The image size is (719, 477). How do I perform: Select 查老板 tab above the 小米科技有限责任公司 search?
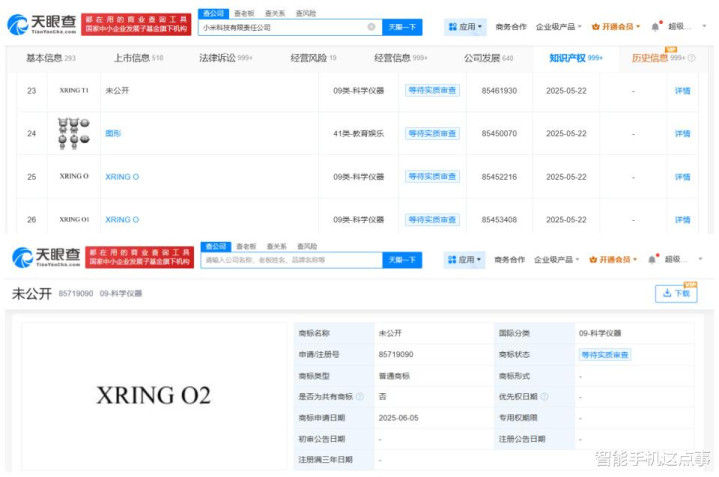coord(244,14)
